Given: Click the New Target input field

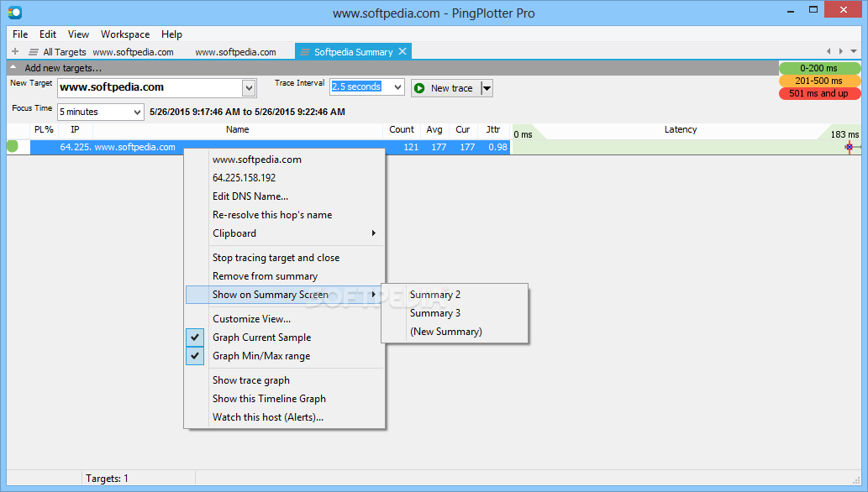Looking at the screenshot, I should point(150,87).
